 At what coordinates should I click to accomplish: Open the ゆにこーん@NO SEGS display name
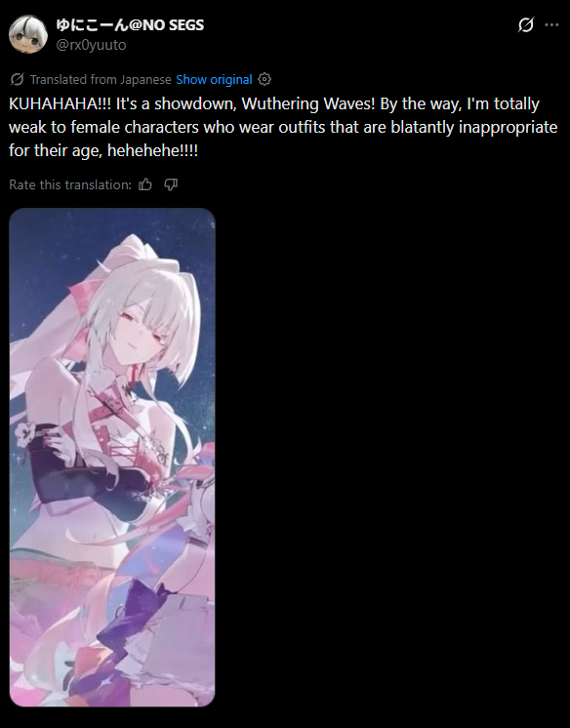tap(130, 25)
